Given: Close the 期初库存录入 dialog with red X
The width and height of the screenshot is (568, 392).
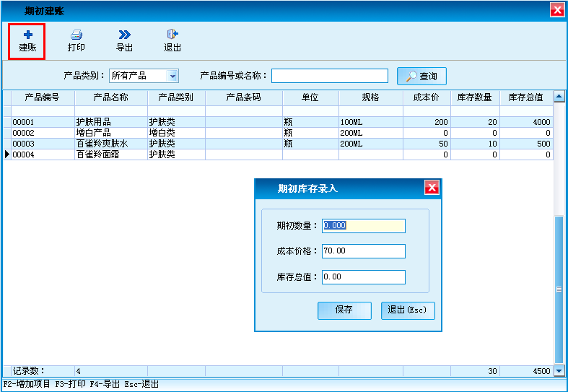Looking at the screenshot, I should (x=432, y=188).
